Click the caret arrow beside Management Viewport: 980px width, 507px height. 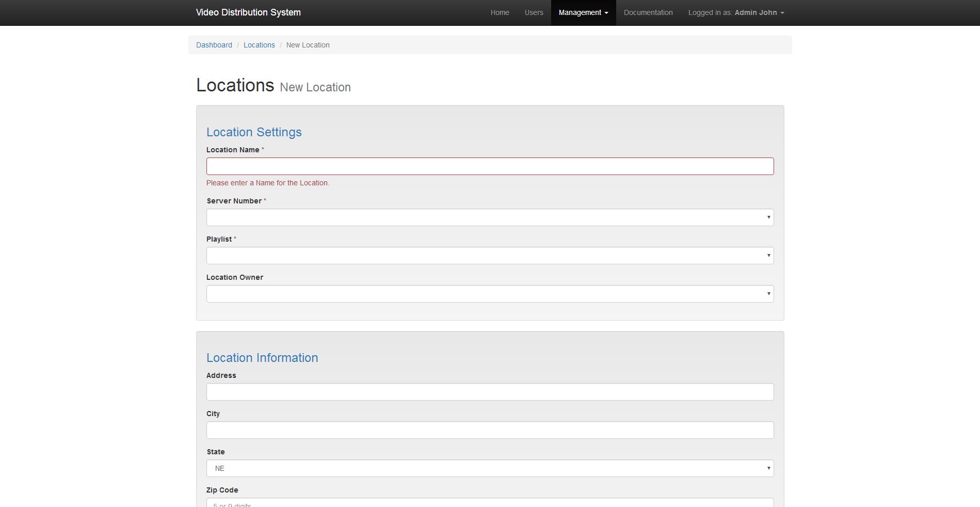[x=606, y=13]
